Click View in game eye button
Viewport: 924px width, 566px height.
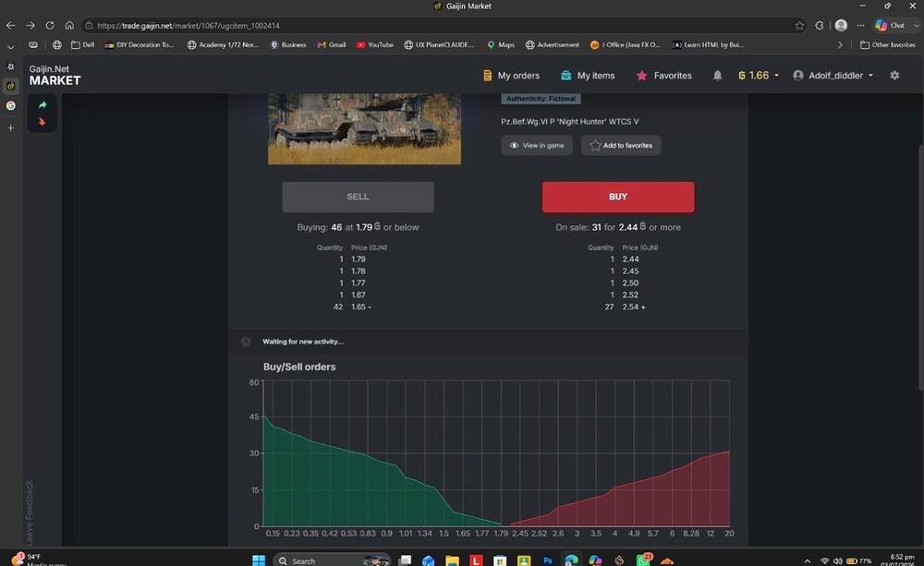point(537,146)
